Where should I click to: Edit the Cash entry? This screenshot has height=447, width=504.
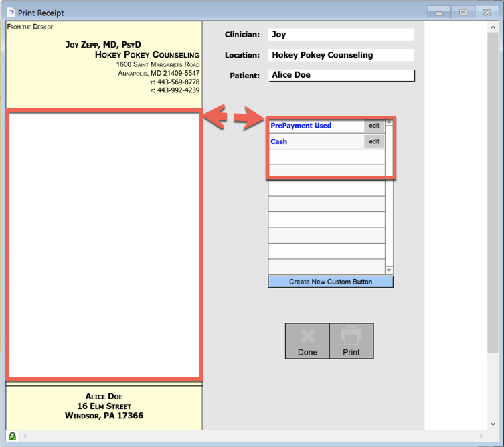pyautogui.click(x=374, y=142)
